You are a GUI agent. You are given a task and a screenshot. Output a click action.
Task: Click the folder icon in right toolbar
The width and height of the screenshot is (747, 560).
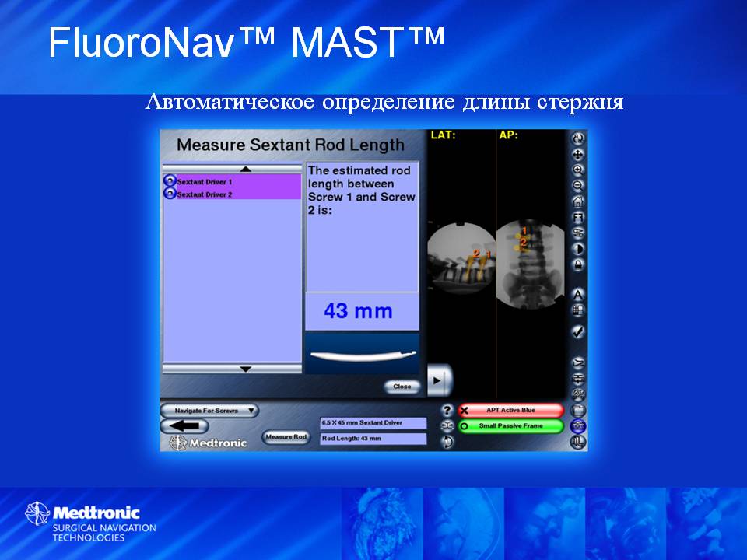click(578, 410)
